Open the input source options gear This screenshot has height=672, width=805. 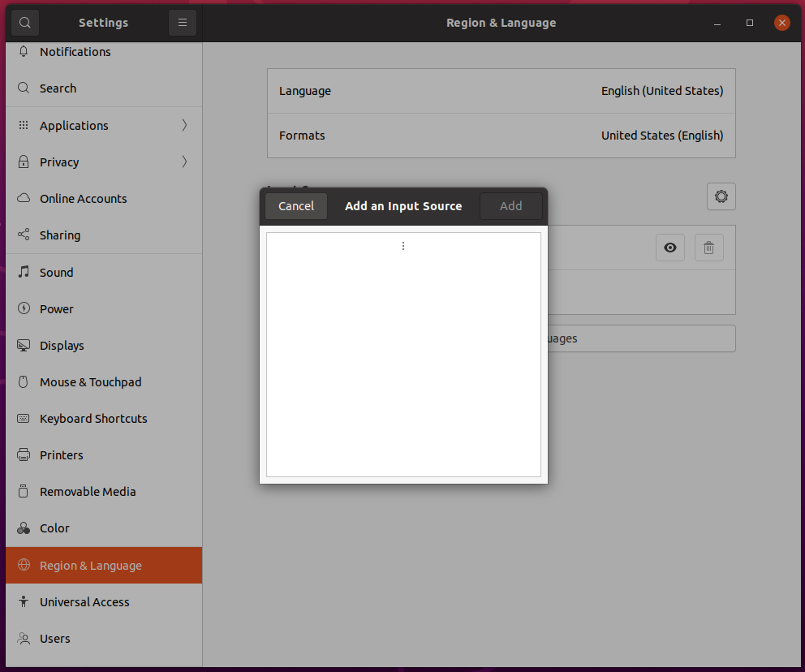coord(721,196)
